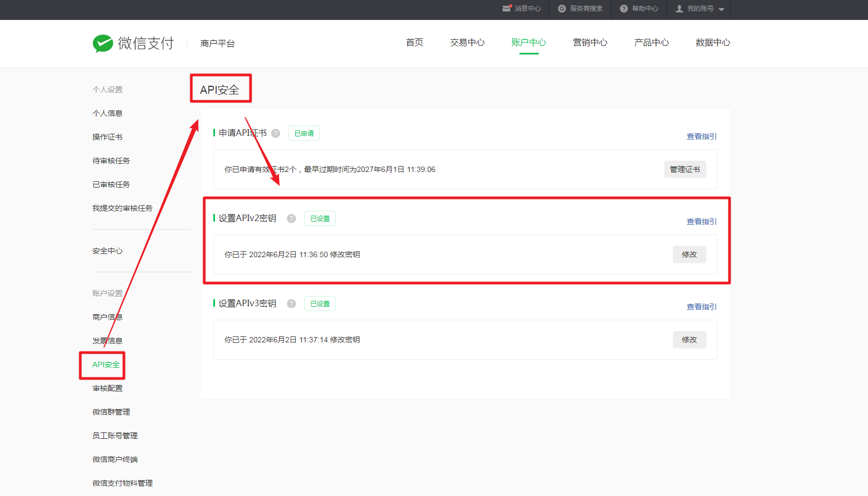This screenshot has width=868, height=496.
Task: Click the 管理证书 button
Action: tap(685, 169)
